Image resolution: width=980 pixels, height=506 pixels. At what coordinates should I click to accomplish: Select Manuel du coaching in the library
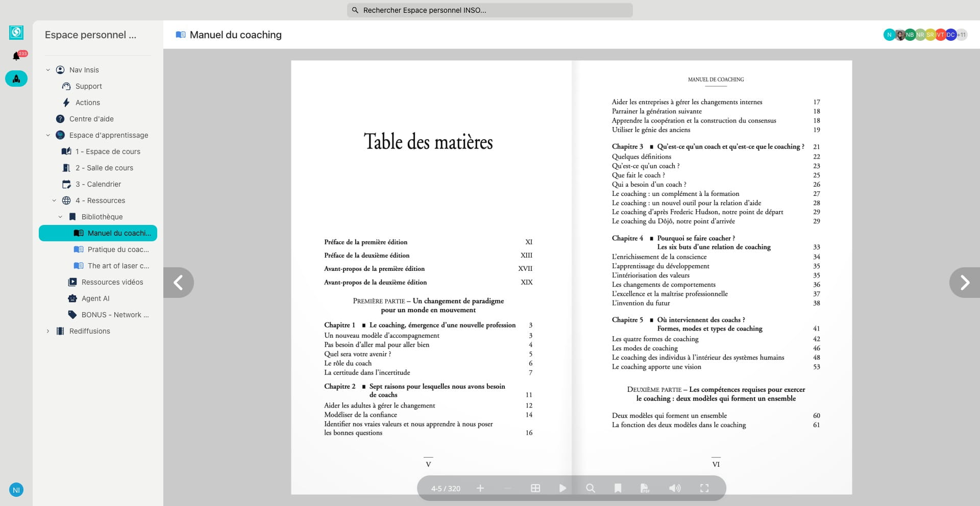(98, 233)
